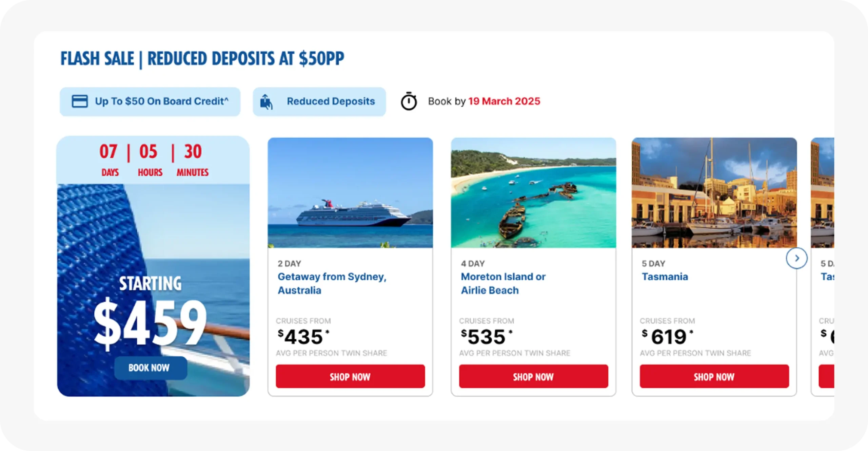Click the next carousel arrow
The width and height of the screenshot is (868, 451).
pos(796,259)
